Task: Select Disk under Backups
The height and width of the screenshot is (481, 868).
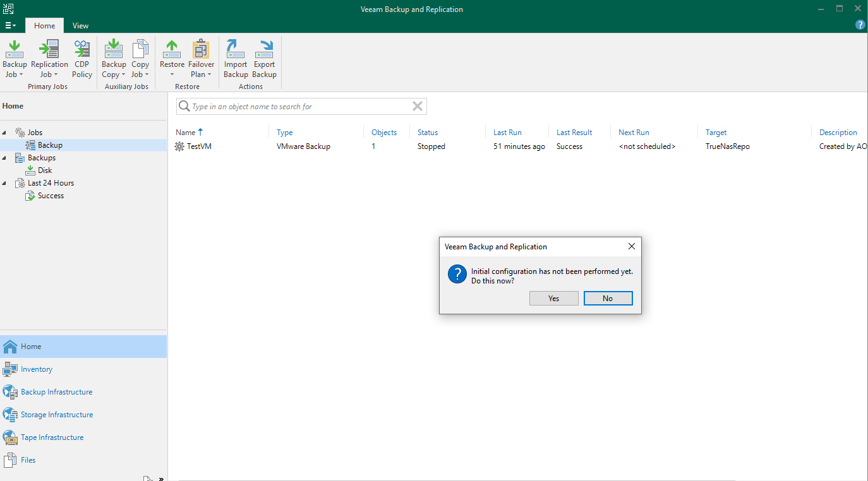Action: 45,170
